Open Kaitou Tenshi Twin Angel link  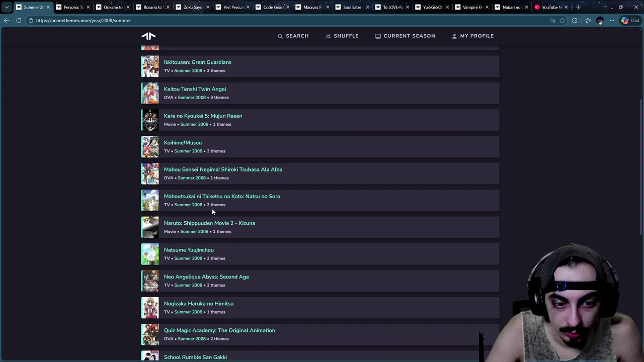coord(195,89)
